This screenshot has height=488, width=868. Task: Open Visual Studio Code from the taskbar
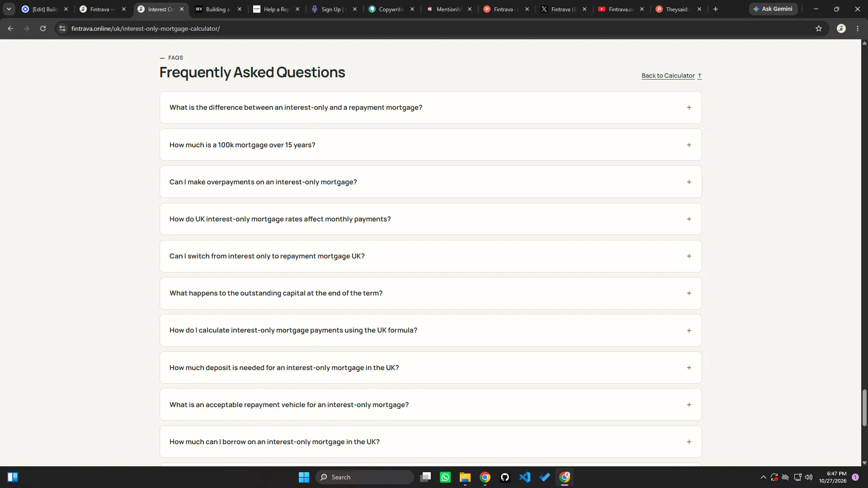tap(525, 477)
